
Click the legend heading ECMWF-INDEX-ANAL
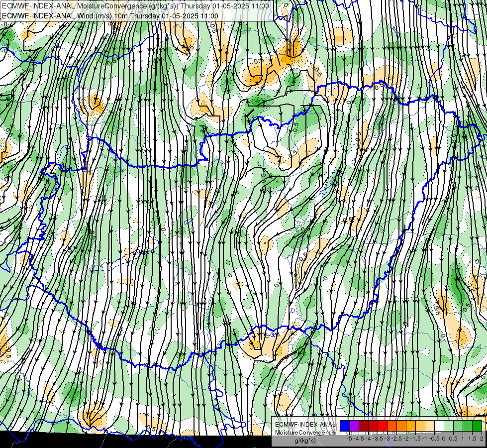[x=305, y=425]
